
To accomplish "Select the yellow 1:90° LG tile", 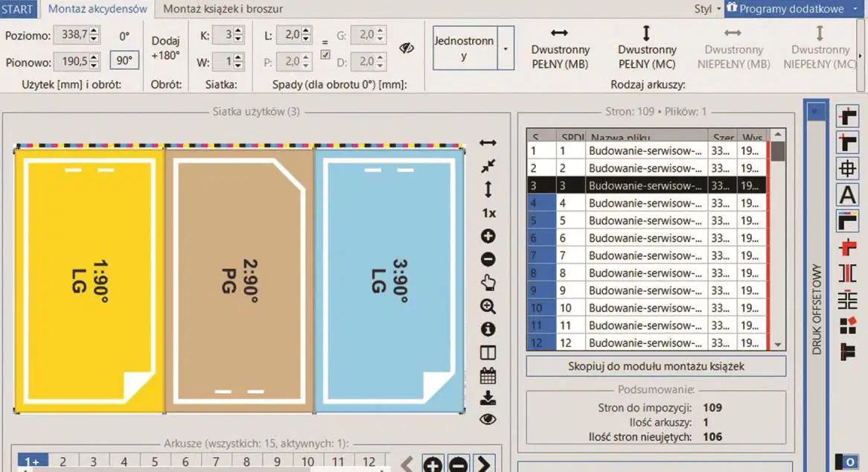I will click(89, 280).
